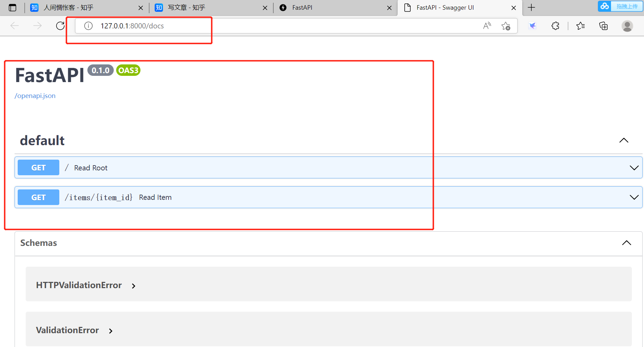Open the browser Extensions puzzle icon
Viewport: 644px width, 347px height.
point(555,26)
